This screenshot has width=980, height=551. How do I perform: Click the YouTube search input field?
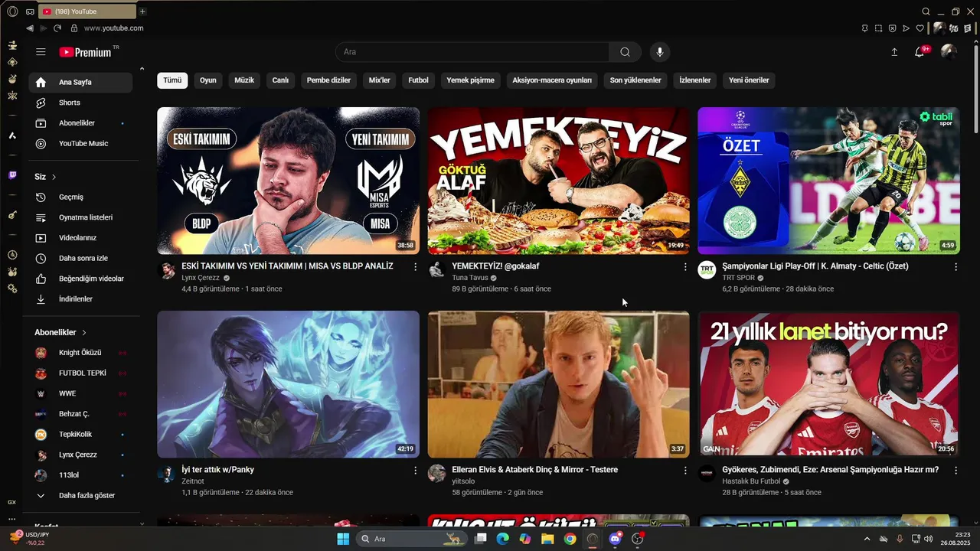click(472, 52)
